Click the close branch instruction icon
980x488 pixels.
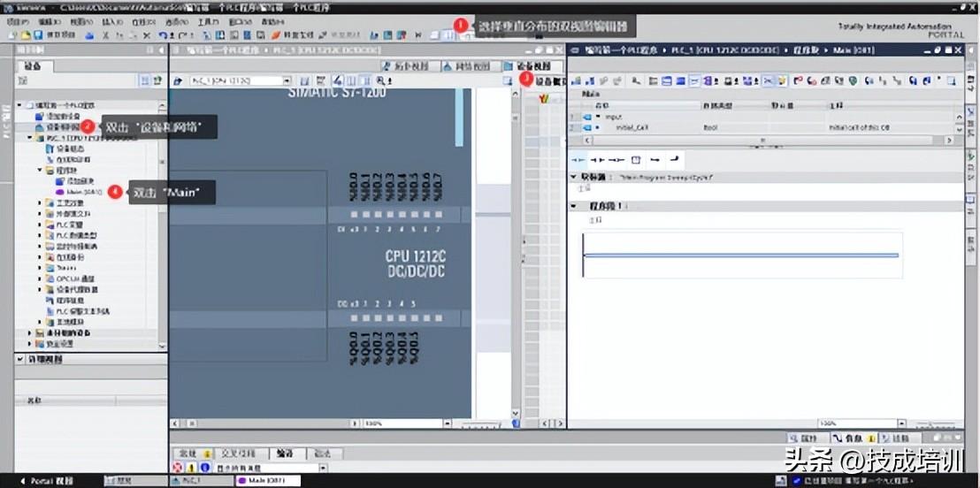[x=674, y=160]
